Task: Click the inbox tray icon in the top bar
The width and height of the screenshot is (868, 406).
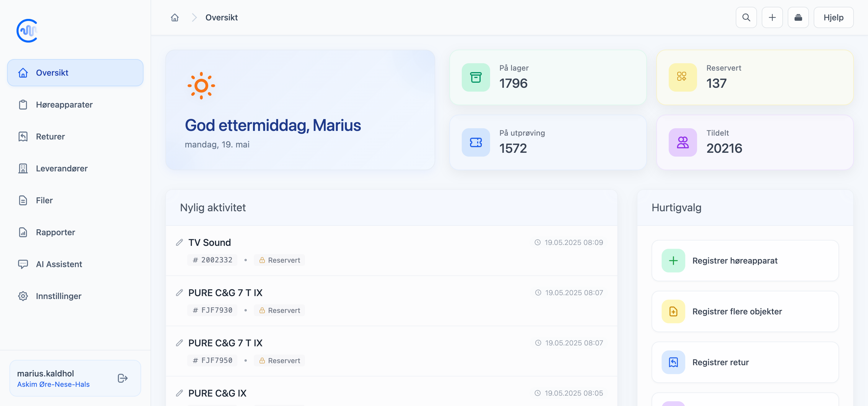Action: click(798, 17)
